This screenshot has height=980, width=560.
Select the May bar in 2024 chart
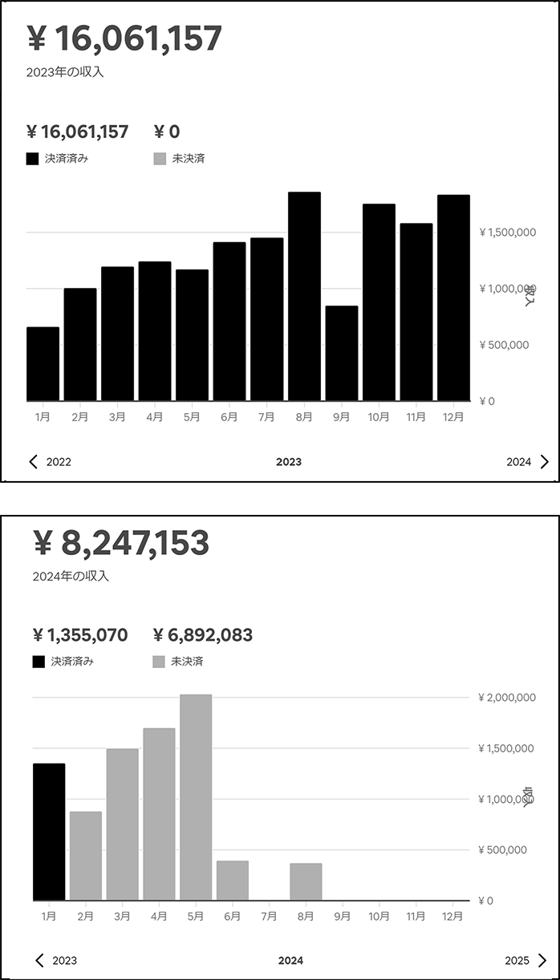196,797
